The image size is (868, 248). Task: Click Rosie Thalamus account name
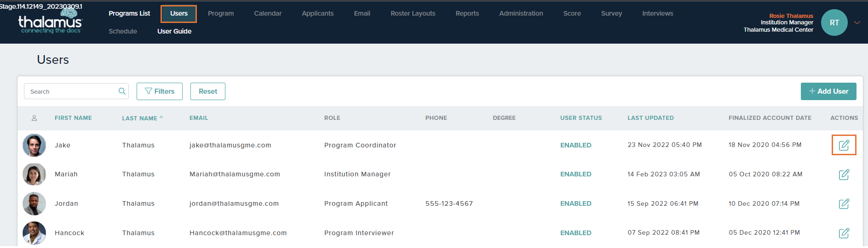point(791,16)
